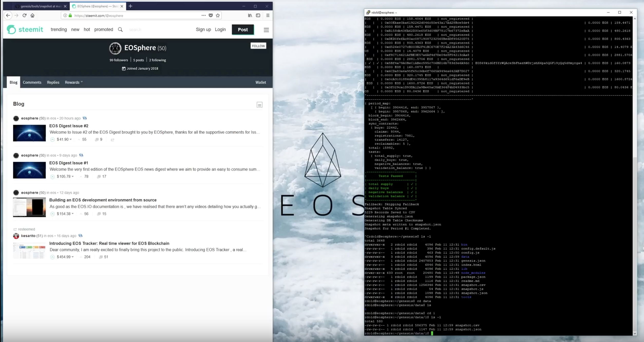Click the EOSphere profile avatar
Viewport: 644px width, 342px height.
(x=115, y=48)
